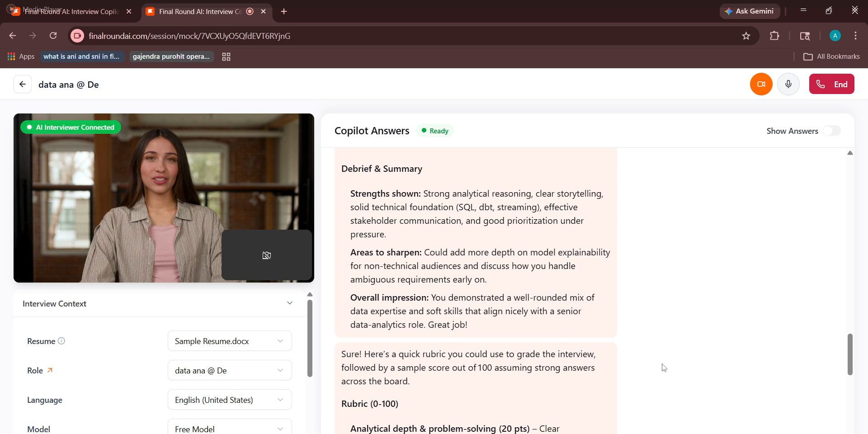Open the media/cast control icon
The height and width of the screenshot is (434, 868).
[805, 36]
